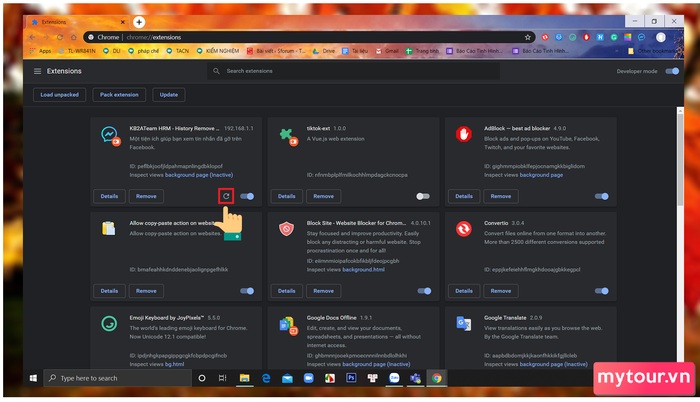Click the Allow copy-paste clipboard icon
This screenshot has height=402, width=700.
coord(108,229)
